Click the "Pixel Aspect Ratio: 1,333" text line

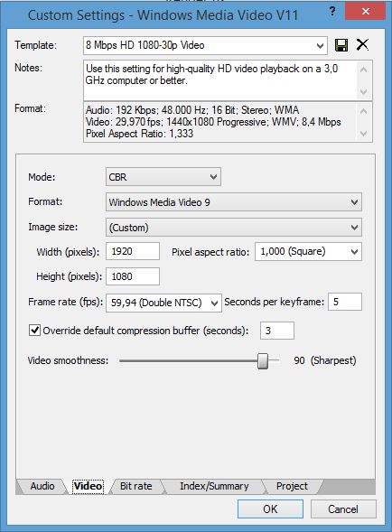139,134
